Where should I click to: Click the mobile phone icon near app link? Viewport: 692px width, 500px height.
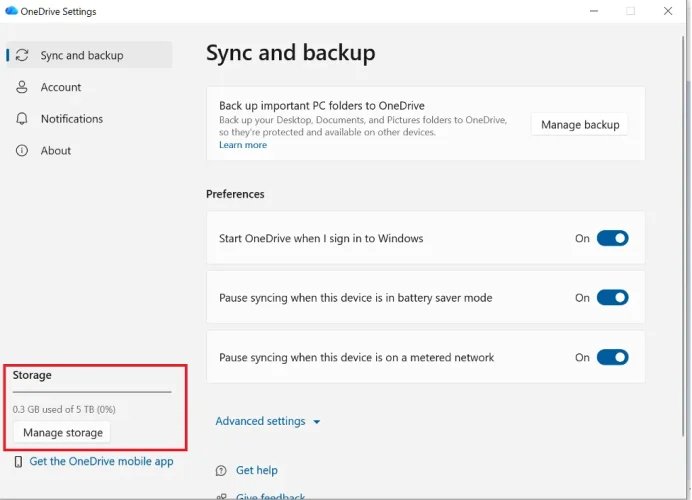coord(18,462)
